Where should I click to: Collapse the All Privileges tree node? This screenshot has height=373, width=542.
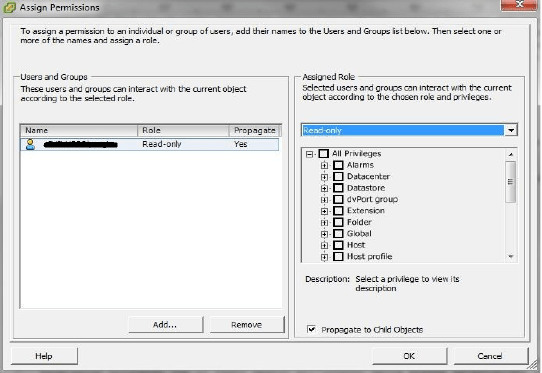point(309,154)
